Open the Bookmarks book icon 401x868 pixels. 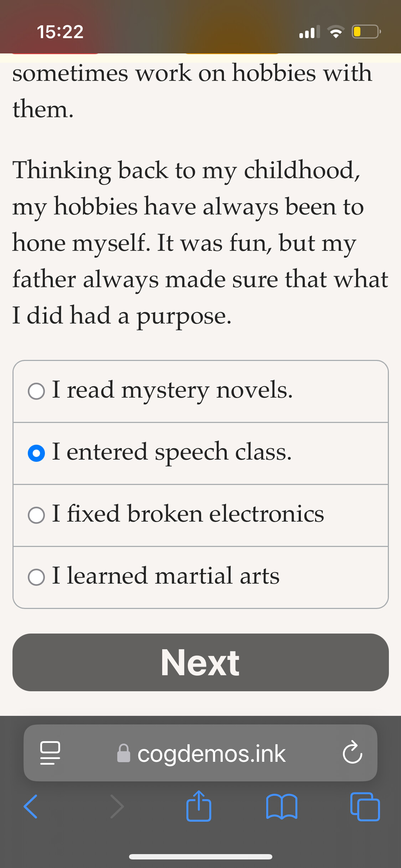coord(282,807)
